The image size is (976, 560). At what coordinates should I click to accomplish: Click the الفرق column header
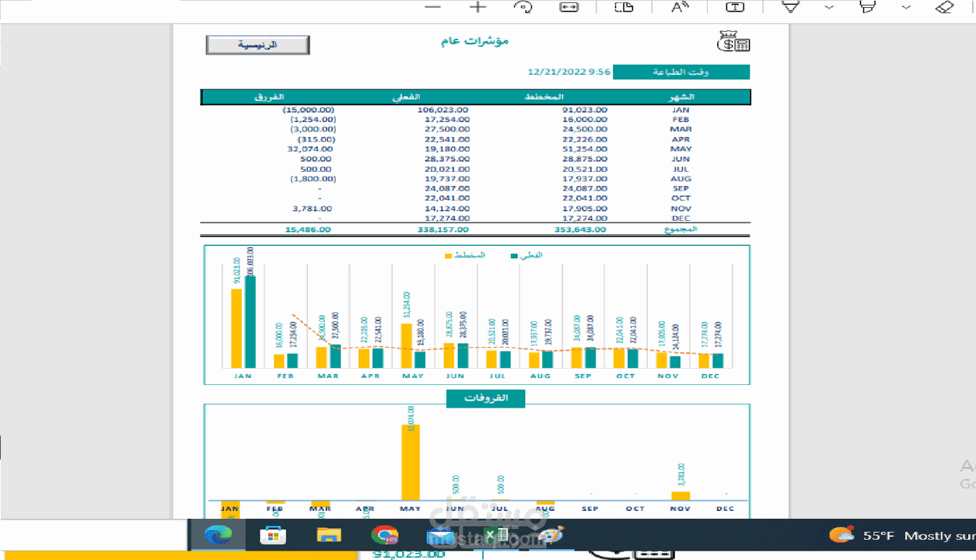[268, 97]
